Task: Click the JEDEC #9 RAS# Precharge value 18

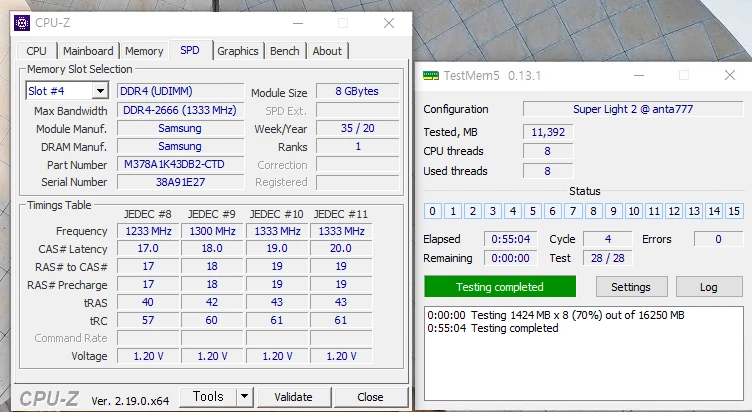Action: point(212,284)
